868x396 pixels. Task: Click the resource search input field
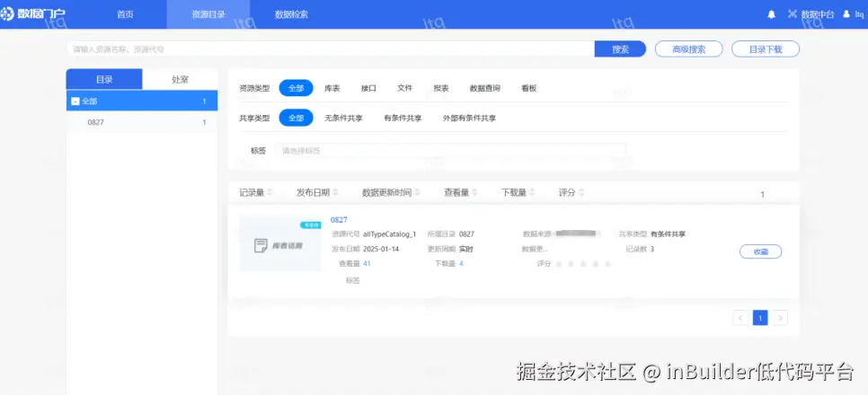(x=331, y=49)
